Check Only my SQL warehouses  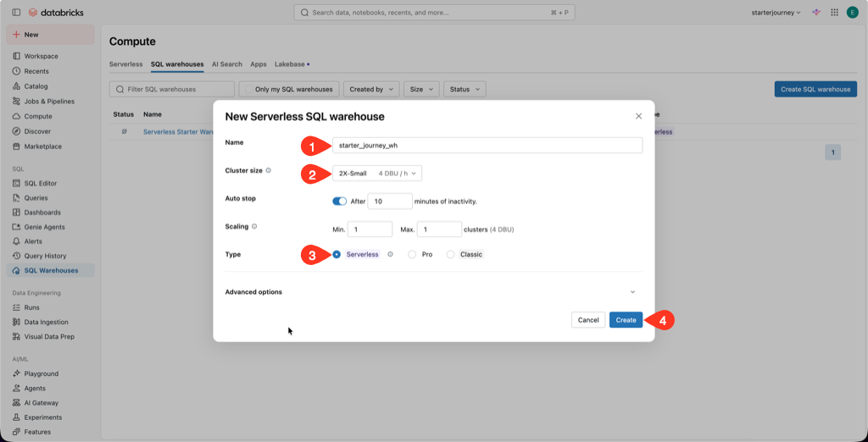(x=249, y=89)
